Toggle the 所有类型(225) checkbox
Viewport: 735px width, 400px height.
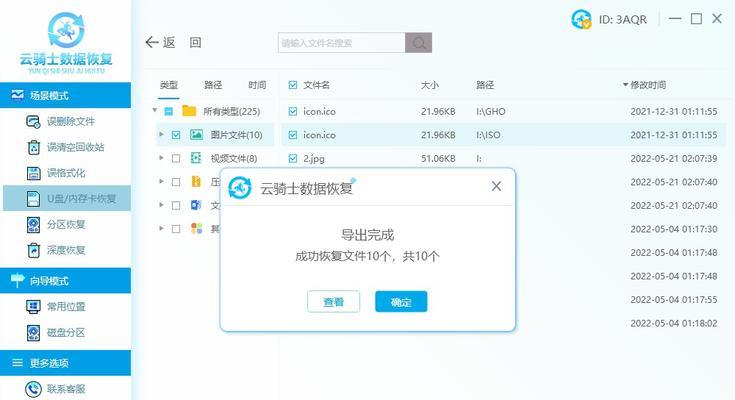pos(169,112)
